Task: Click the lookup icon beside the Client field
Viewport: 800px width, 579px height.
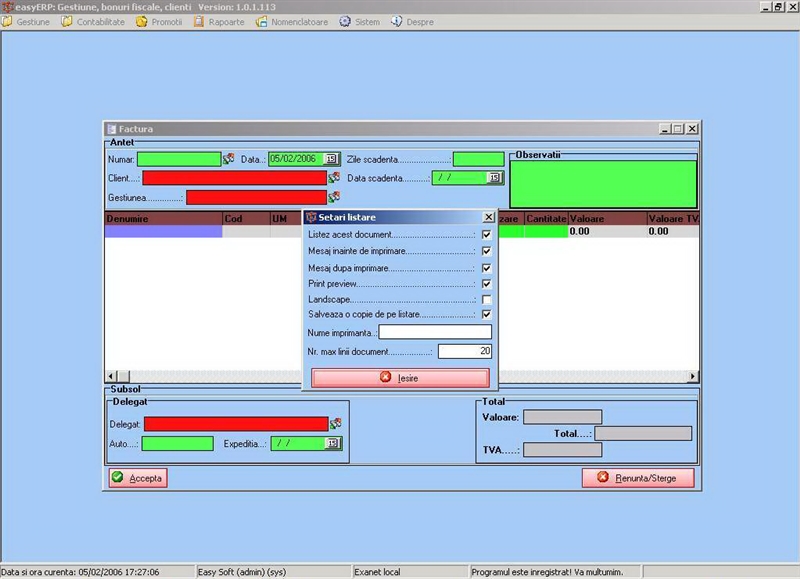Action: (x=334, y=178)
